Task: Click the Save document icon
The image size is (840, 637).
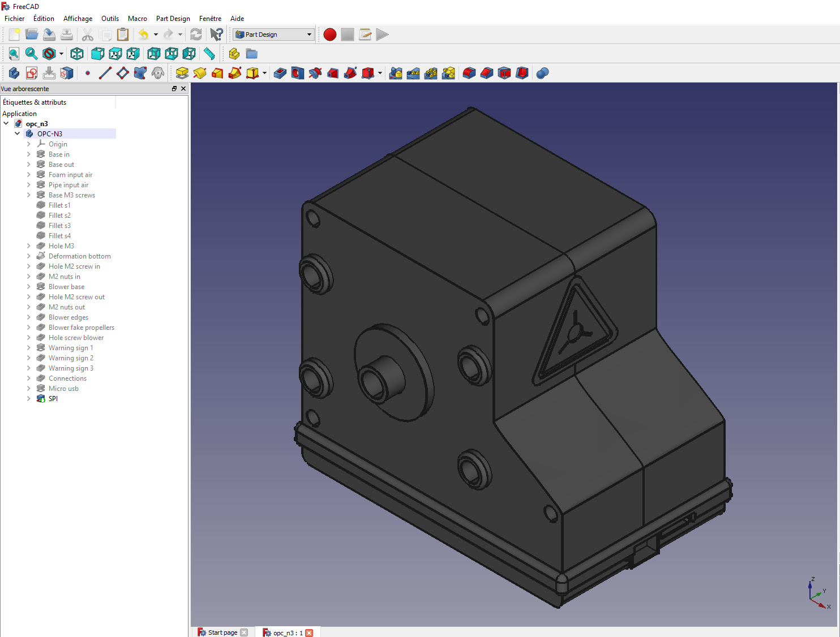Action: click(49, 35)
